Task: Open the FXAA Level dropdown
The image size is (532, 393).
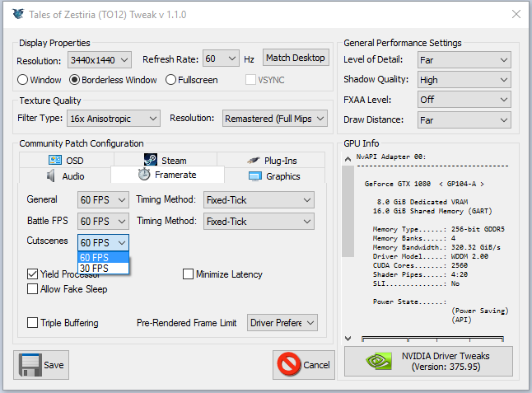Action: click(x=464, y=100)
